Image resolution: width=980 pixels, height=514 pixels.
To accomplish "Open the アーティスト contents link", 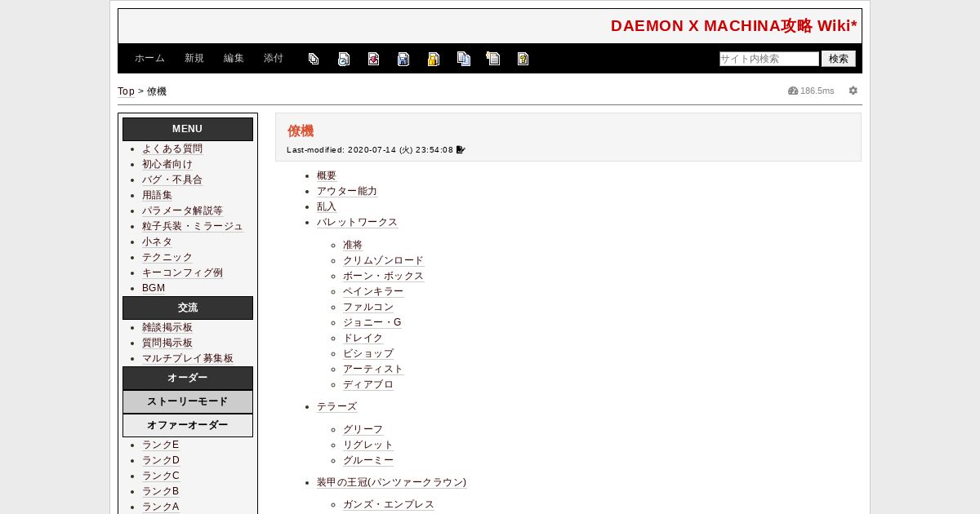I will coord(373,370).
